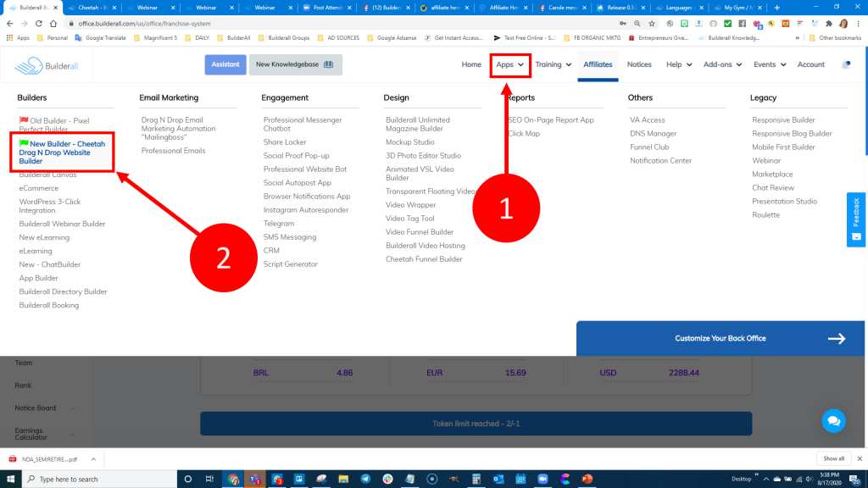Click the Customize Your Back Office arrow
The height and width of the screenshot is (488, 868).
(x=837, y=339)
